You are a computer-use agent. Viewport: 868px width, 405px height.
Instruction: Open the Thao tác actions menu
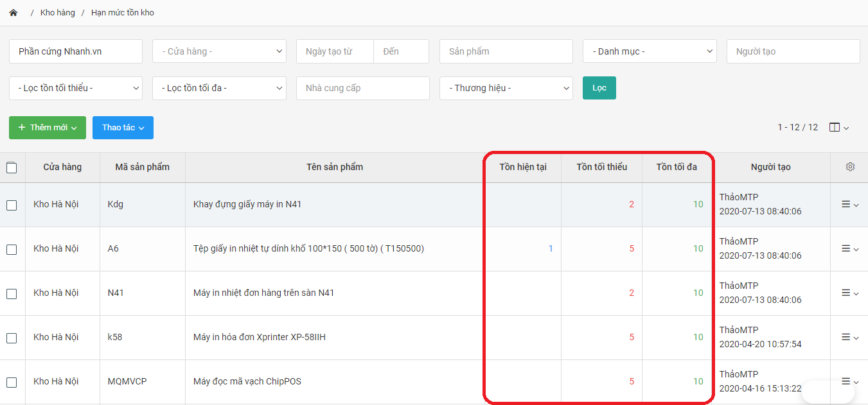point(123,128)
